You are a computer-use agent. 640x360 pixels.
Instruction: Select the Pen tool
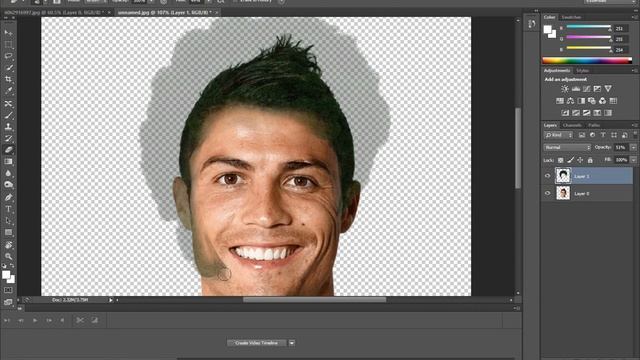click(8, 198)
